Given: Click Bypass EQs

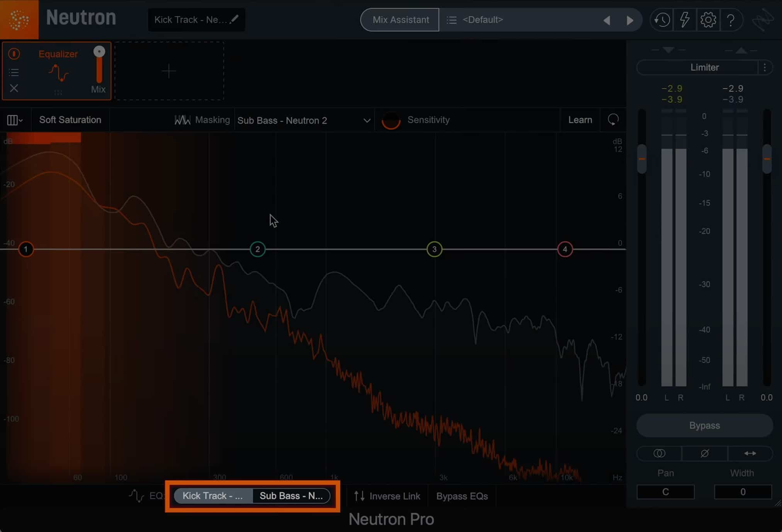Looking at the screenshot, I should pos(462,496).
